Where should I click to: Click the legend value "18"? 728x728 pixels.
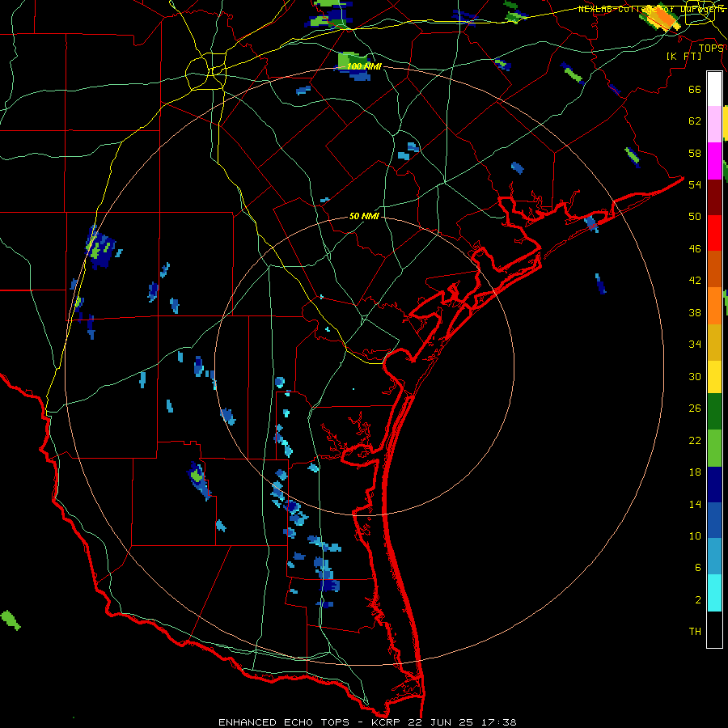(x=695, y=472)
